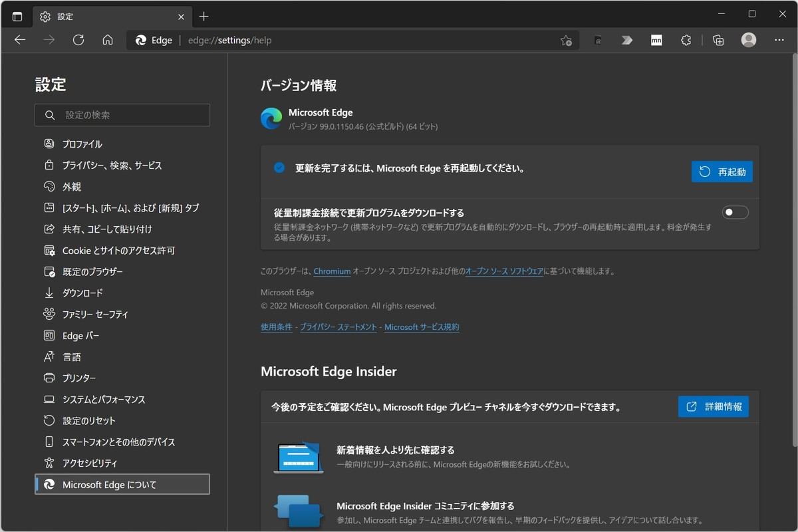Click the address bar edge://settings/help
The width and height of the screenshot is (798, 532).
coord(352,40)
